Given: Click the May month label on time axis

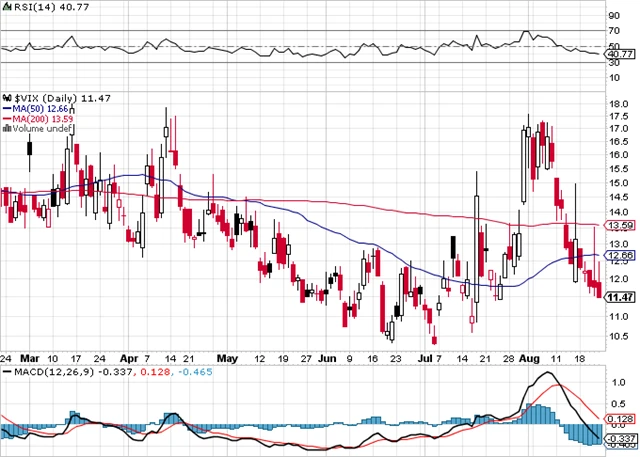Looking at the screenshot, I should tap(228, 356).
